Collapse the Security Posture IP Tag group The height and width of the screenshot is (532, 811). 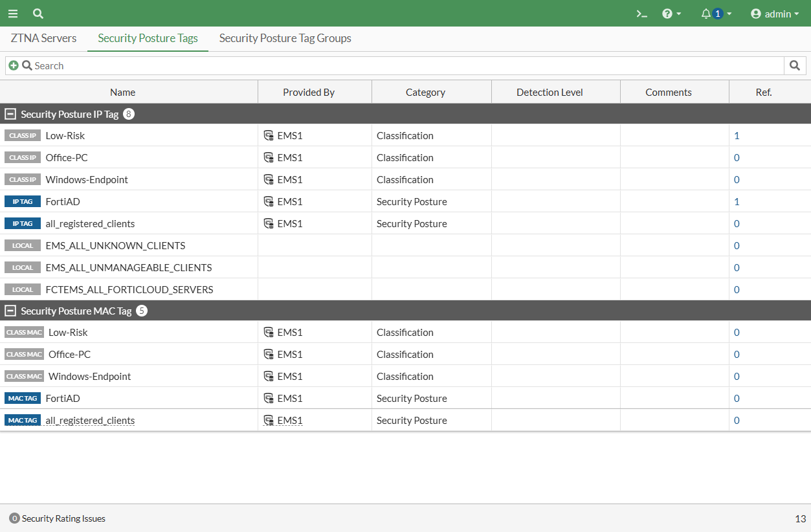[x=10, y=114]
